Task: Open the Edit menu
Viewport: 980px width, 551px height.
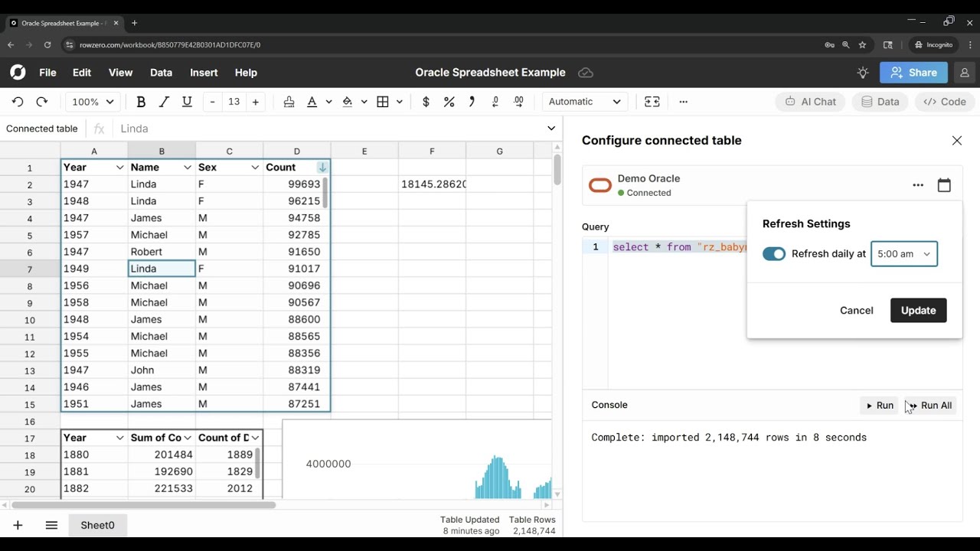Action: tap(82, 73)
